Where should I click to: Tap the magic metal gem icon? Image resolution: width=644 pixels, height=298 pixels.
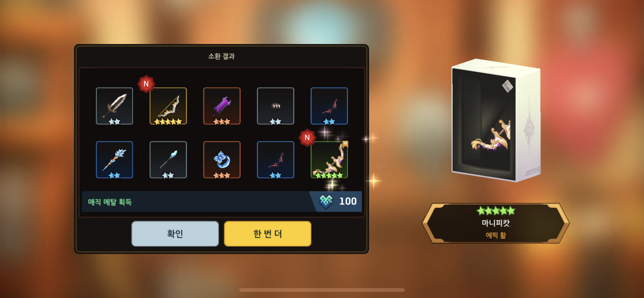click(326, 201)
